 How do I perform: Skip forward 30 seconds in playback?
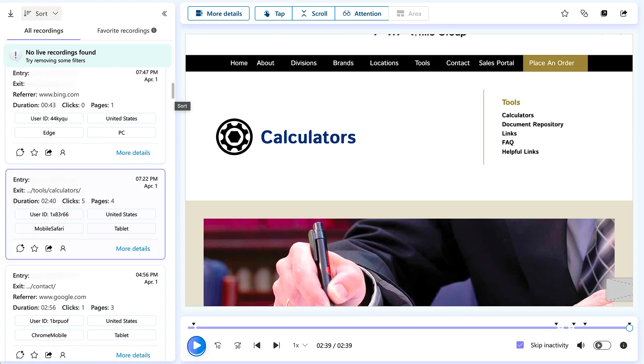pyautogui.click(x=237, y=345)
